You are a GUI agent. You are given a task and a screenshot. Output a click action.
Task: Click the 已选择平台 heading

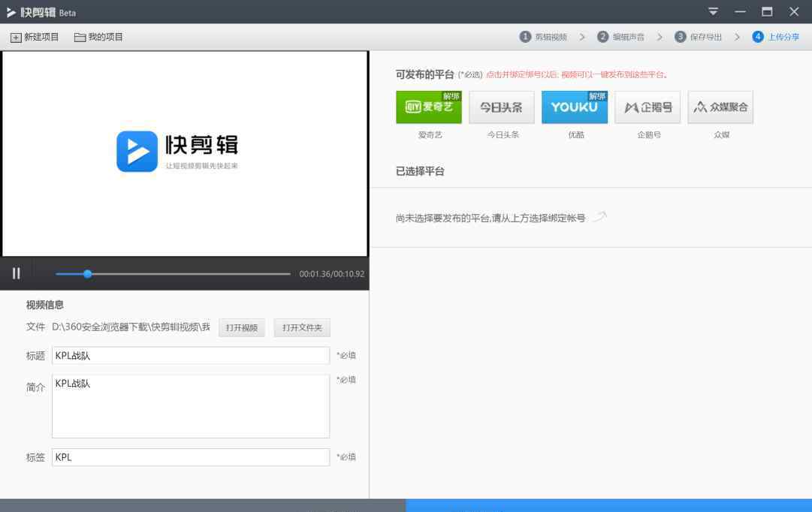(420, 171)
